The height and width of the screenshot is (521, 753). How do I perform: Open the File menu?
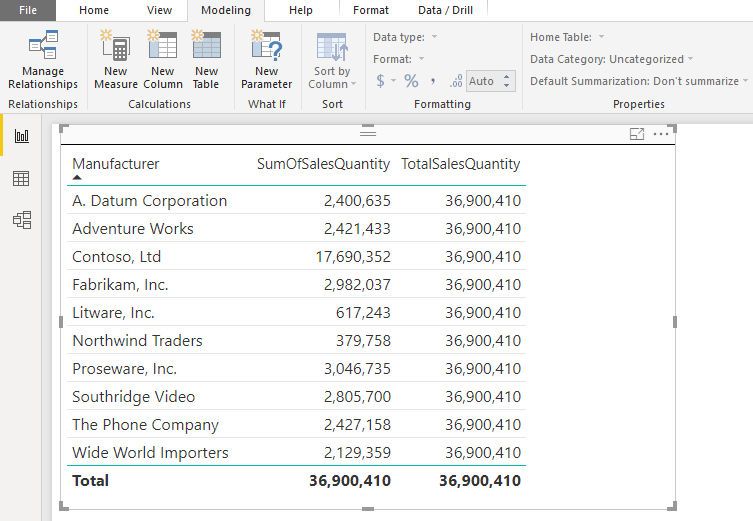pyautogui.click(x=28, y=10)
